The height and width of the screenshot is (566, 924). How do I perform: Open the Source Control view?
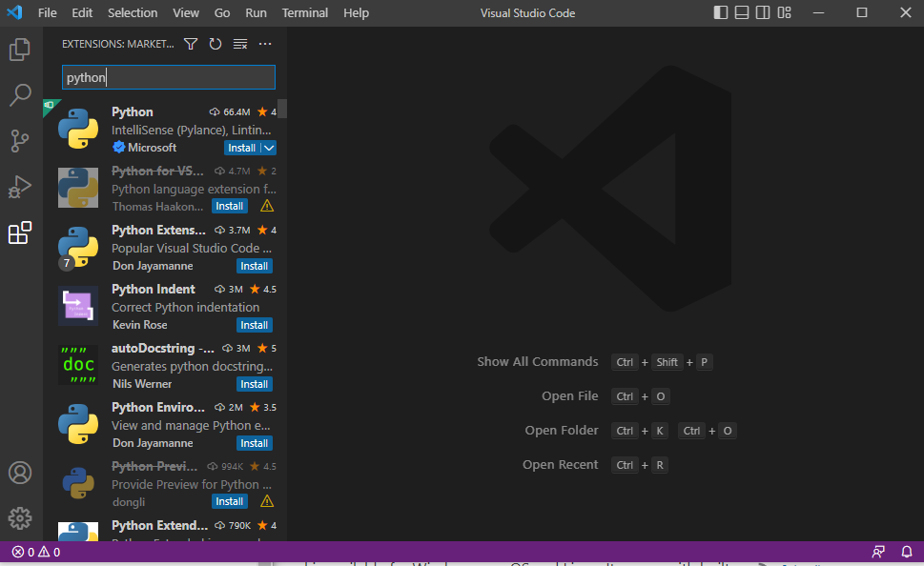tap(19, 141)
